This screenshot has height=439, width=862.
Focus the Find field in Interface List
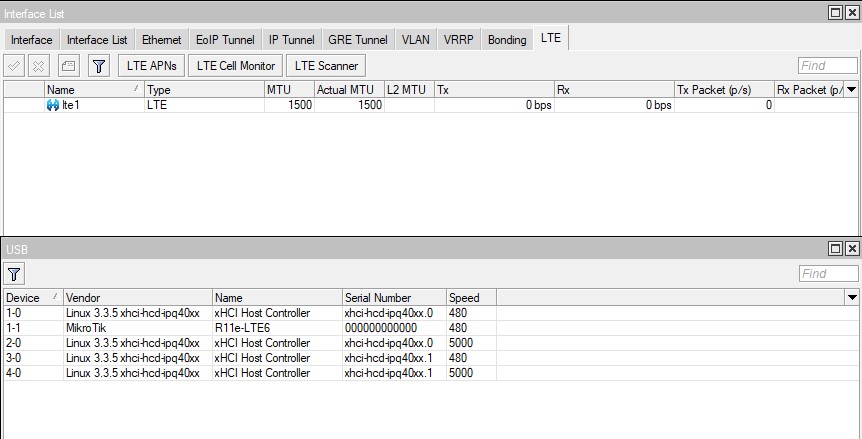pyautogui.click(x=827, y=66)
